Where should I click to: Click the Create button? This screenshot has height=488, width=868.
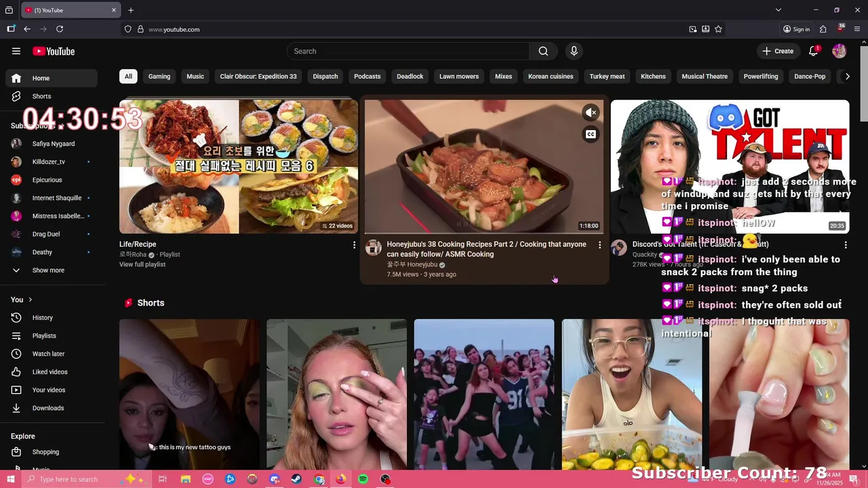point(778,51)
